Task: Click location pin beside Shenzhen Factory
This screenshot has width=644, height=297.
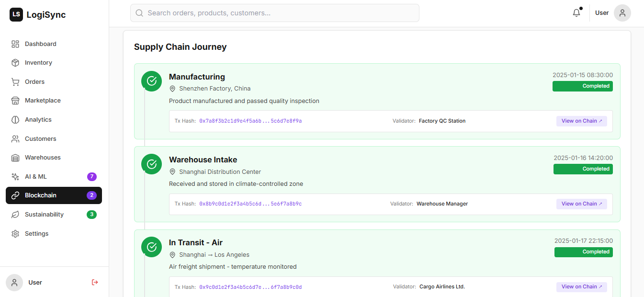Action: pos(172,89)
